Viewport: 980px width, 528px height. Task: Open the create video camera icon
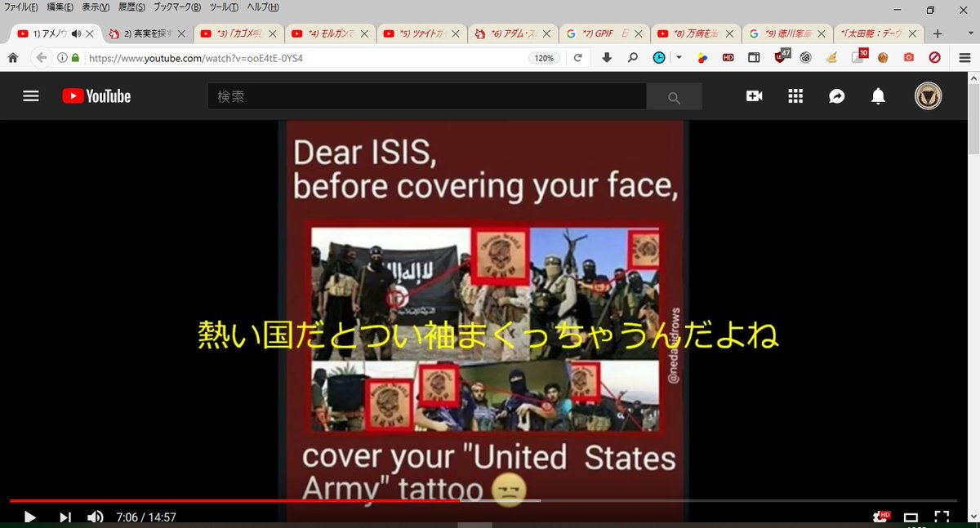[754, 96]
